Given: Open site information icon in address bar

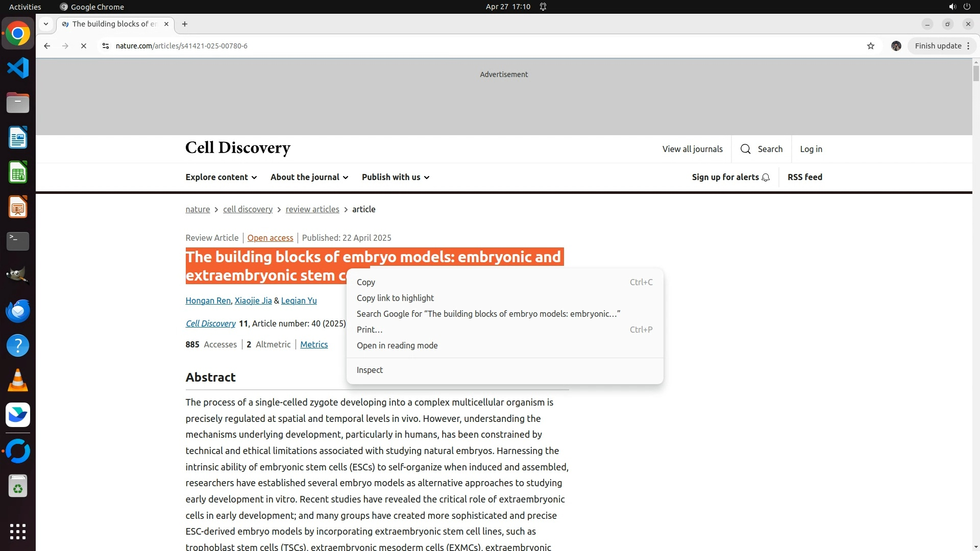Looking at the screenshot, I should coord(106,46).
